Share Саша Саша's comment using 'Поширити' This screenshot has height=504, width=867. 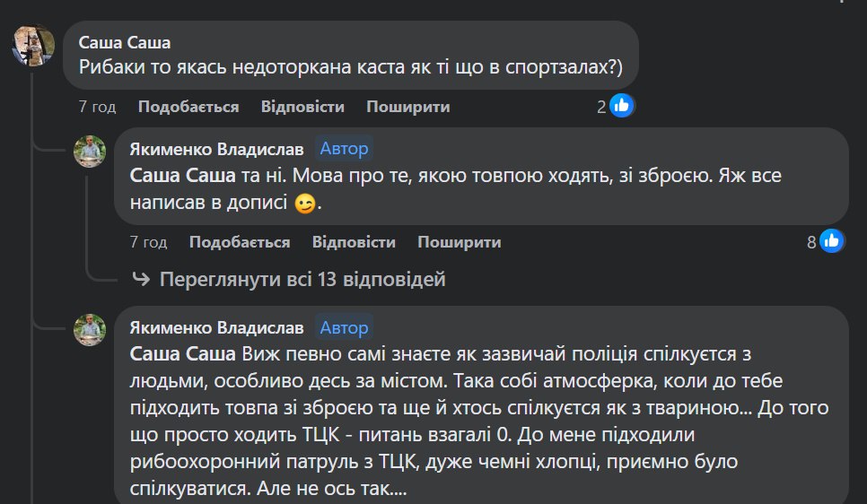[x=407, y=107]
